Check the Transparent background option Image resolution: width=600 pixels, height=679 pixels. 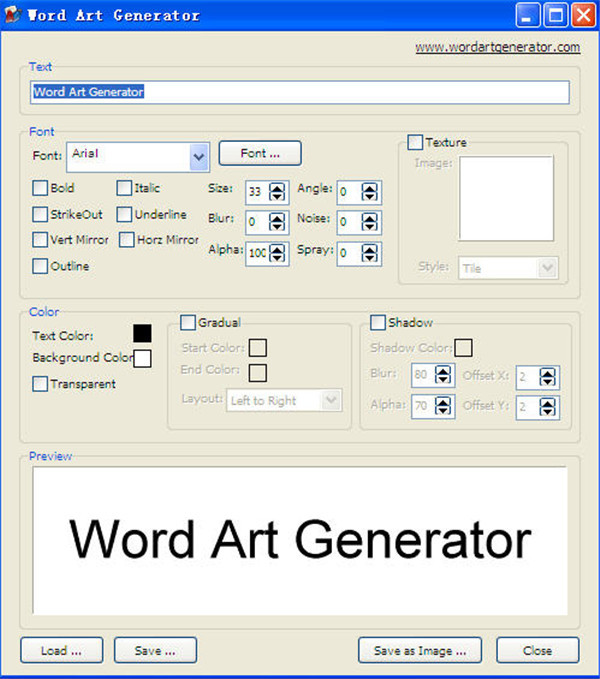click(x=40, y=384)
